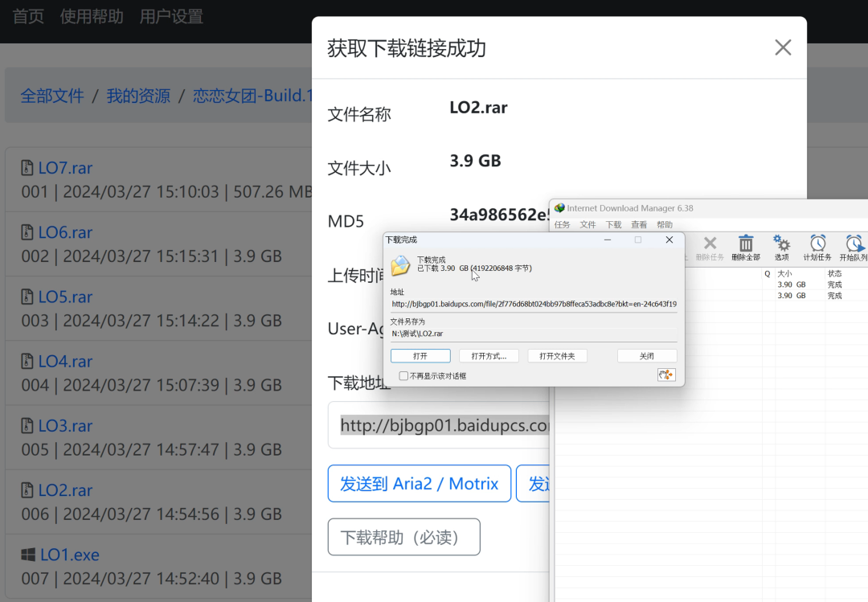This screenshot has width=868, height=602.
Task: Click 选项 gears icon in IDM toolbar
Action: click(782, 248)
